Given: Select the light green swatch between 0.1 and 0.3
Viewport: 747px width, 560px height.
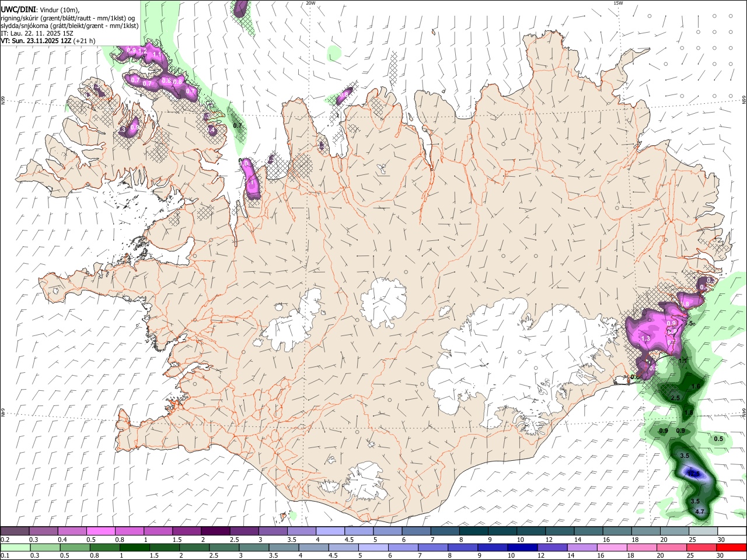Looking at the screenshot, I should [15, 548].
